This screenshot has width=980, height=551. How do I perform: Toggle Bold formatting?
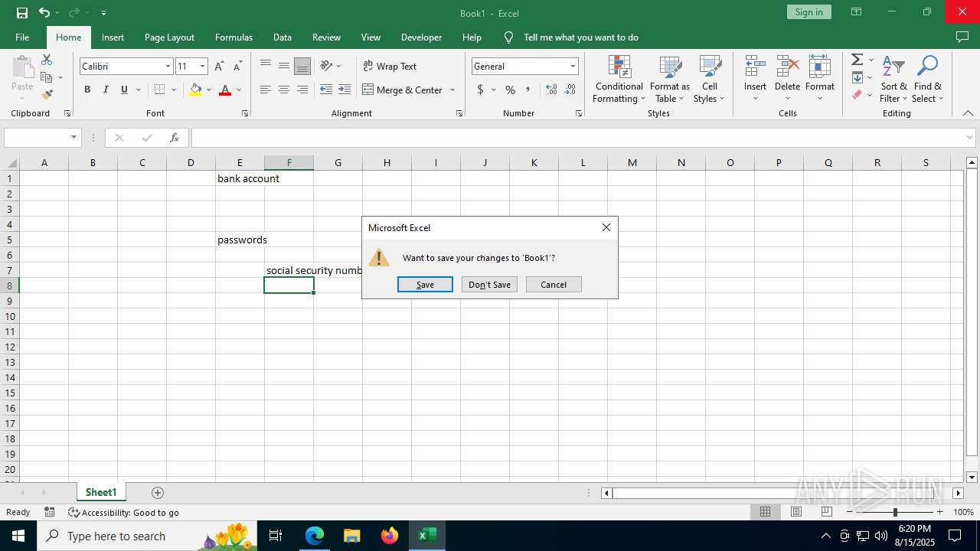[87, 90]
